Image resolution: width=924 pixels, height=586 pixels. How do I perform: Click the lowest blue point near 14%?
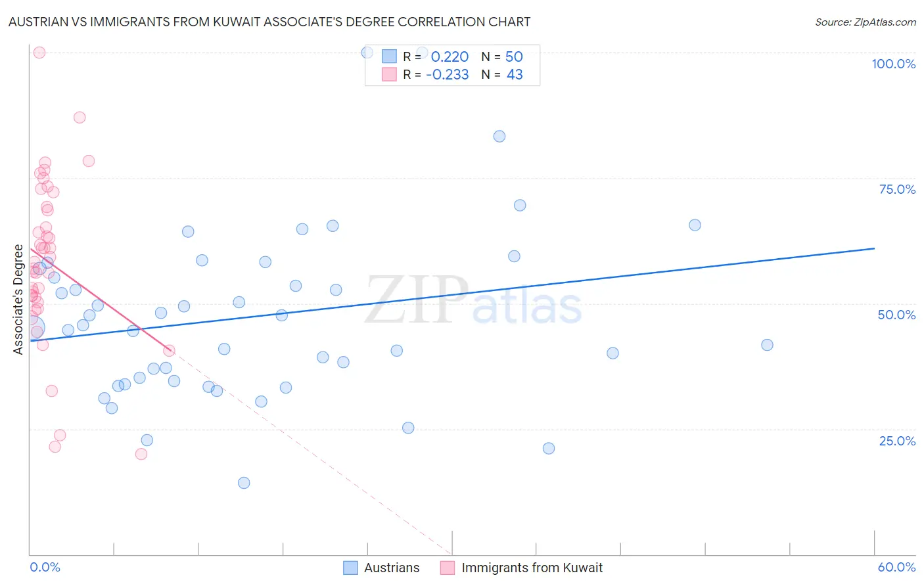[244, 482]
